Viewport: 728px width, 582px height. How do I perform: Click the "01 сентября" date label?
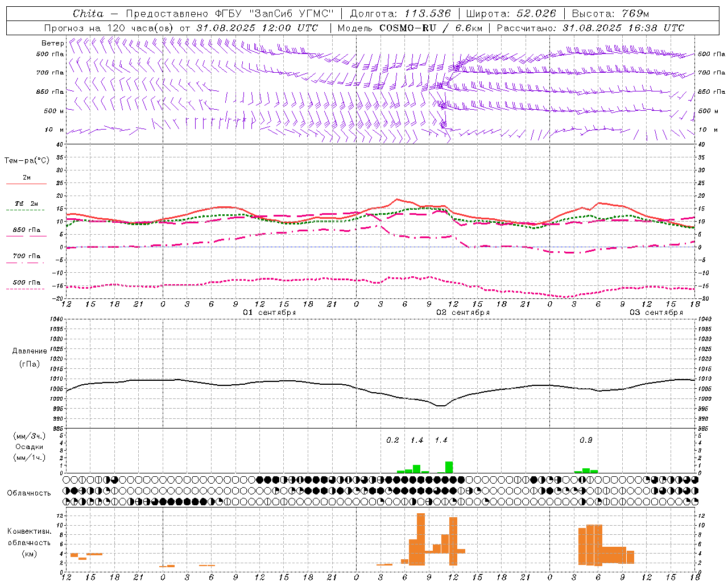click(270, 313)
